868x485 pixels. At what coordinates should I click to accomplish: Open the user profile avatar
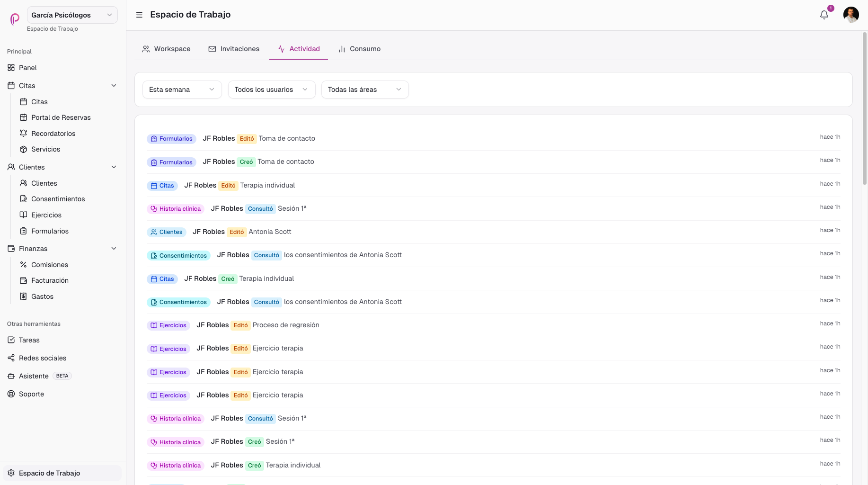(851, 15)
